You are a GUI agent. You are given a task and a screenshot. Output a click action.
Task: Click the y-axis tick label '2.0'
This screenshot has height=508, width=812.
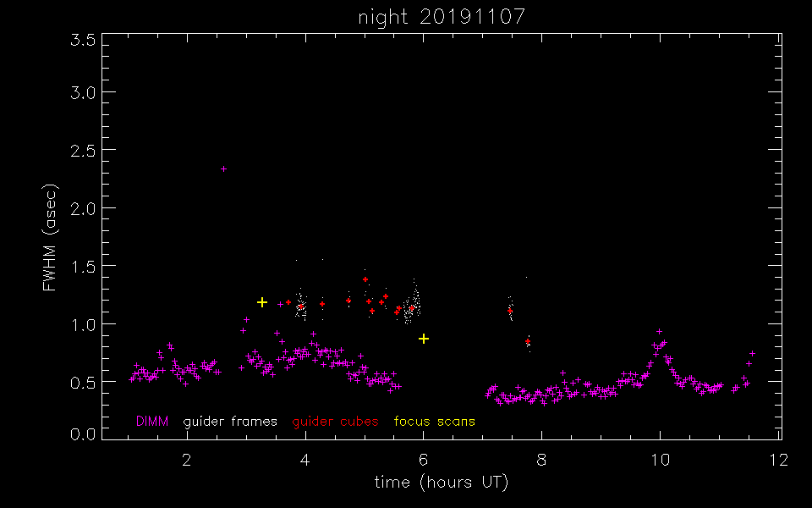(x=83, y=208)
